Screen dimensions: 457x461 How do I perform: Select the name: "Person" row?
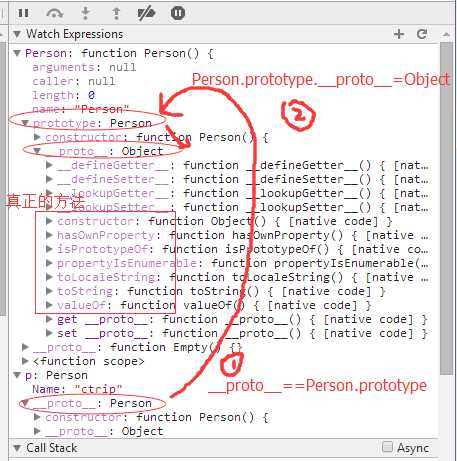(81, 109)
